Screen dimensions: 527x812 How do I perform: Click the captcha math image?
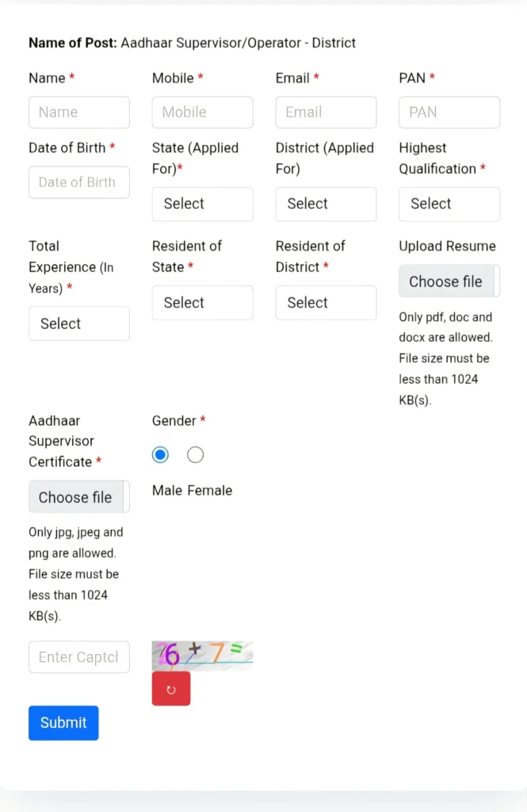pyautogui.click(x=202, y=655)
